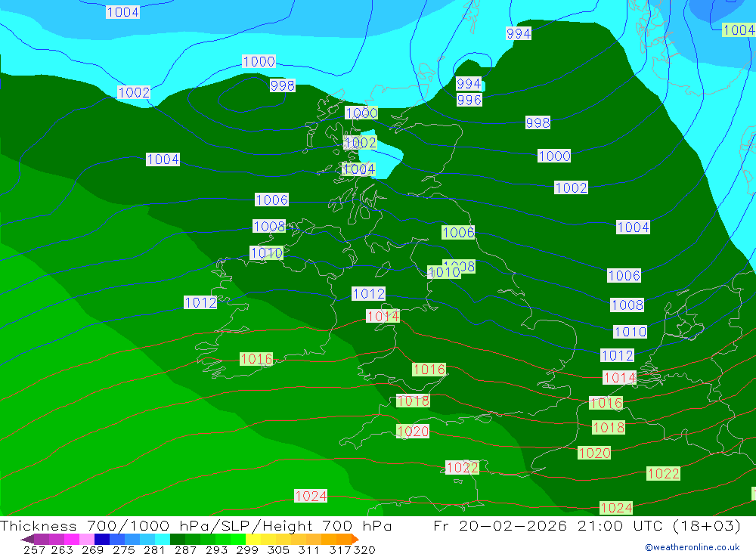Click the blue 1006 label over the North Sea
The height and width of the screenshot is (554, 756).
point(624,275)
